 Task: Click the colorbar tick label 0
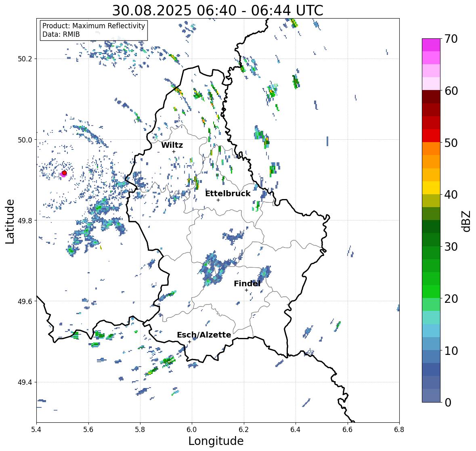pos(448,403)
